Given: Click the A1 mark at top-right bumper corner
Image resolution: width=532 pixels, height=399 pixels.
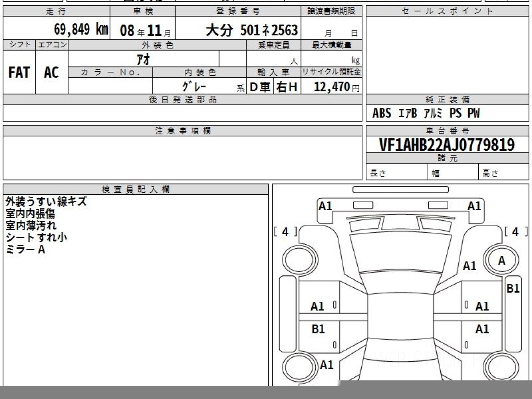Looking at the screenshot, I should (x=474, y=206).
